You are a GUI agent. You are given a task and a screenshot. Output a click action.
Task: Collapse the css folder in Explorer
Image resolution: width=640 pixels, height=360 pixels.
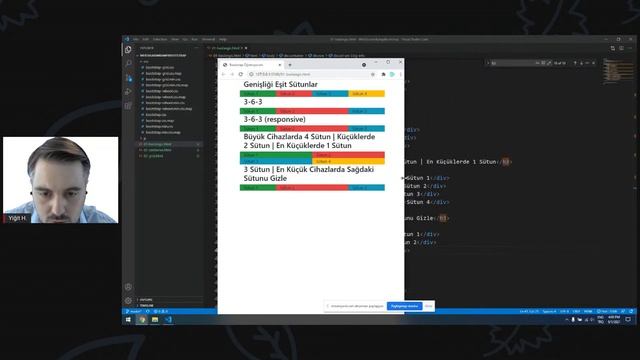tap(144, 62)
